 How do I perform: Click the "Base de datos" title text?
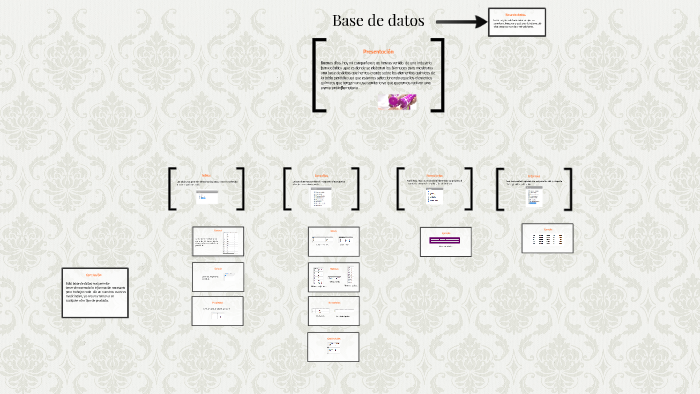[x=378, y=21]
